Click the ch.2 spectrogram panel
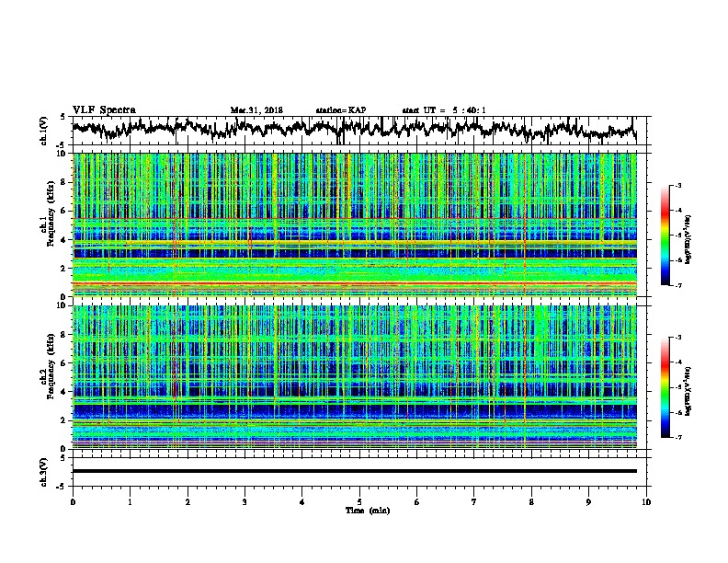728x563 pixels. click(x=355, y=377)
